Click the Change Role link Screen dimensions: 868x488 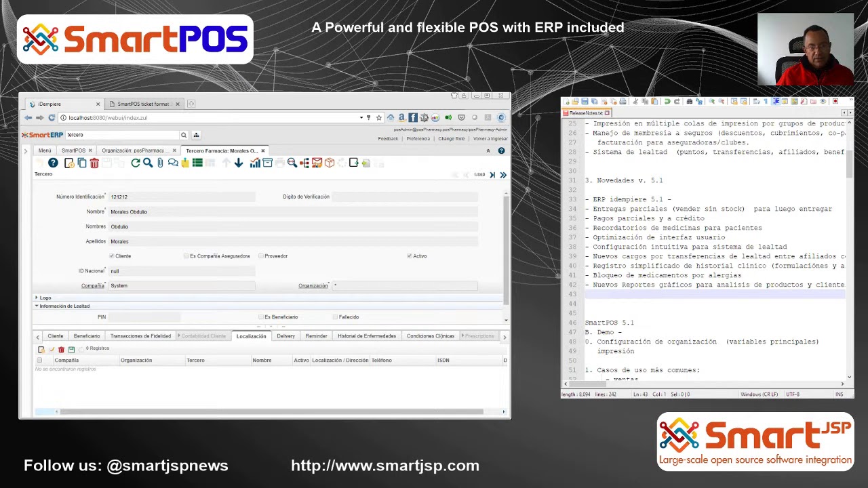pos(452,139)
